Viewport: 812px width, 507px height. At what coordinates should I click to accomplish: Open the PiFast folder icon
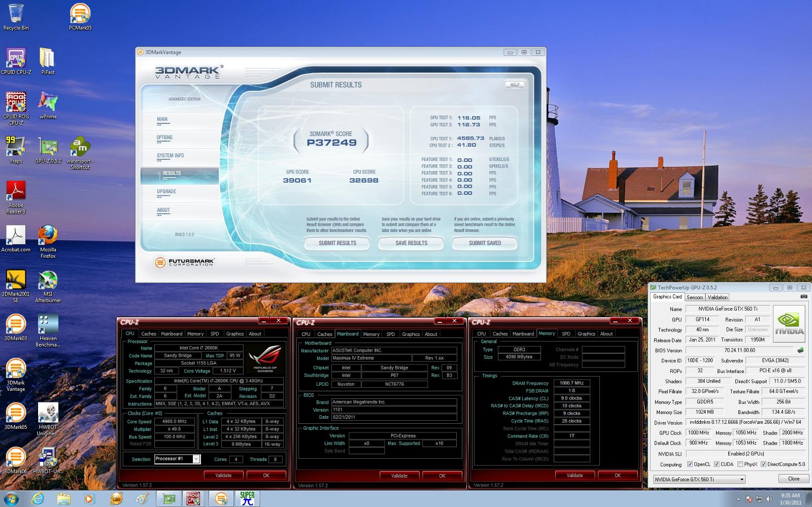click(x=48, y=61)
